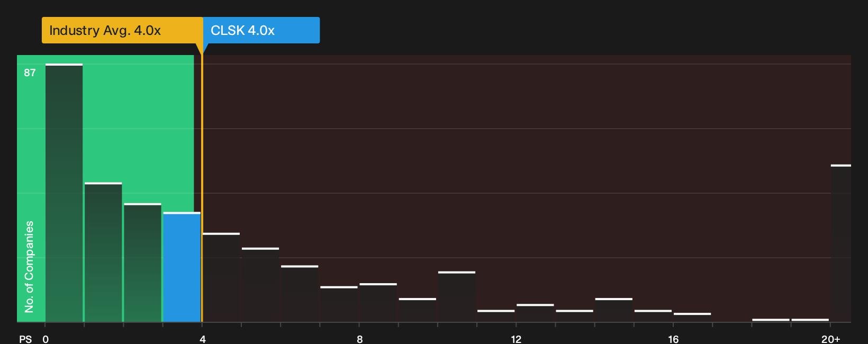The height and width of the screenshot is (344, 868).
Task: Click the axis value 4
Action: [203, 339]
